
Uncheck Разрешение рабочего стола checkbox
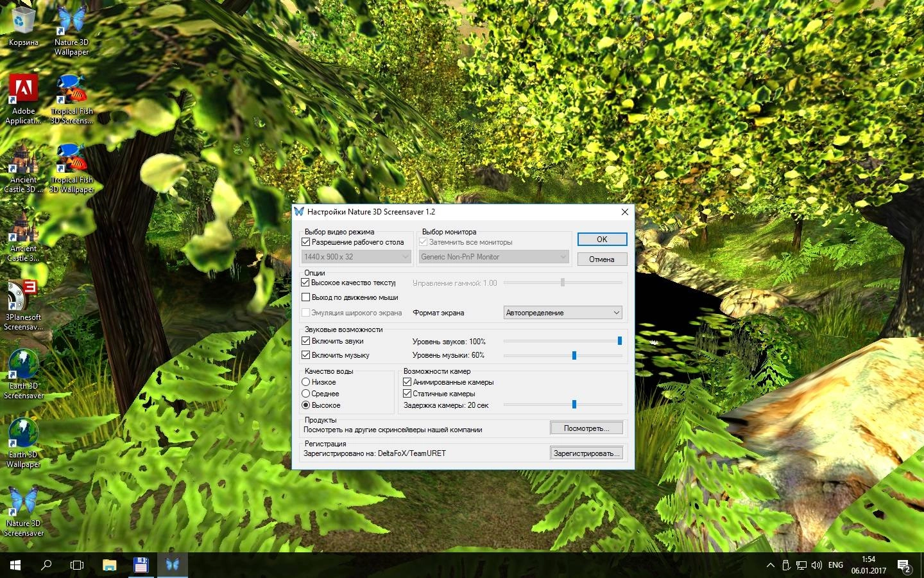coord(306,242)
